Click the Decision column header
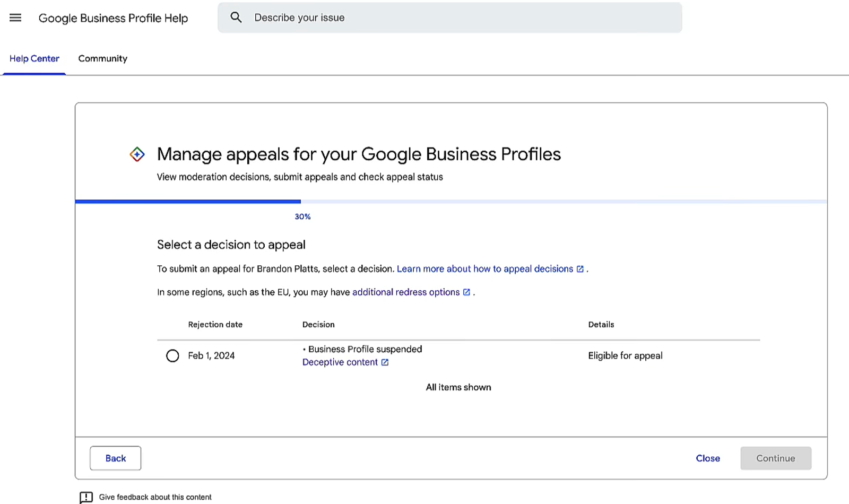 pyautogui.click(x=318, y=325)
